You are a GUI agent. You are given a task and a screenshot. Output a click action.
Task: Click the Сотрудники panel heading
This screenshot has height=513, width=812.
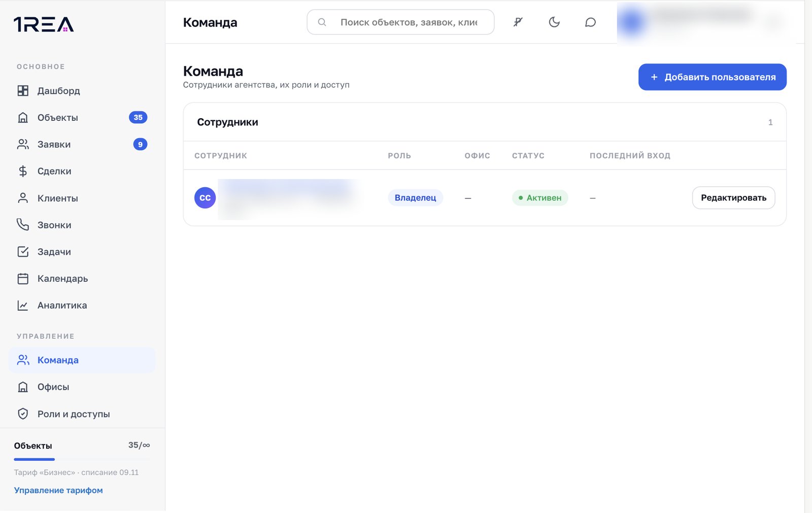pos(227,122)
